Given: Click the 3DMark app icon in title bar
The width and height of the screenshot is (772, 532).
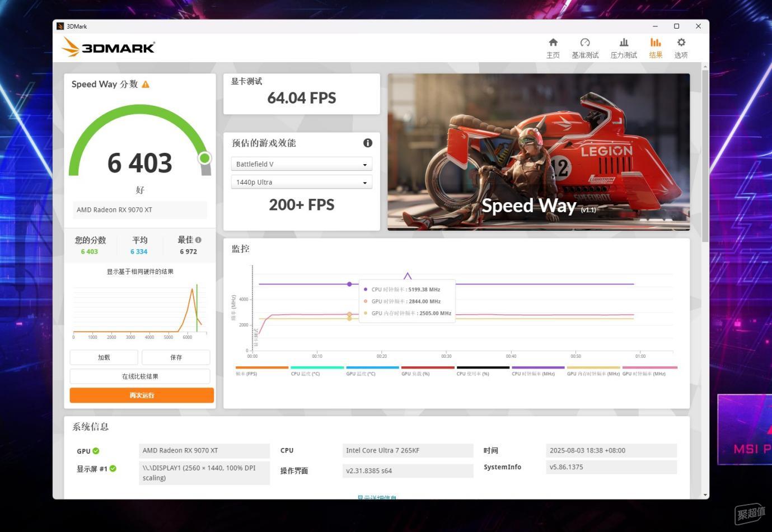Looking at the screenshot, I should pos(60,26).
